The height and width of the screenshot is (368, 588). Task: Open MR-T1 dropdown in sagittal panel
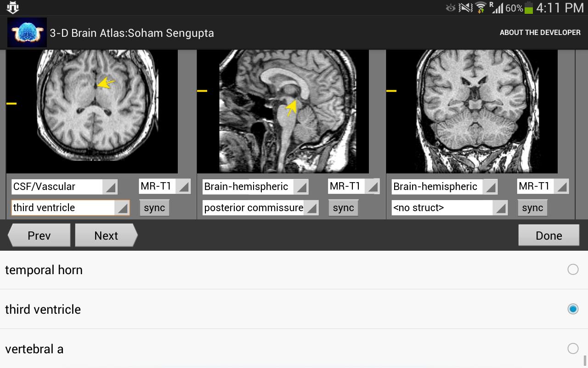click(354, 186)
